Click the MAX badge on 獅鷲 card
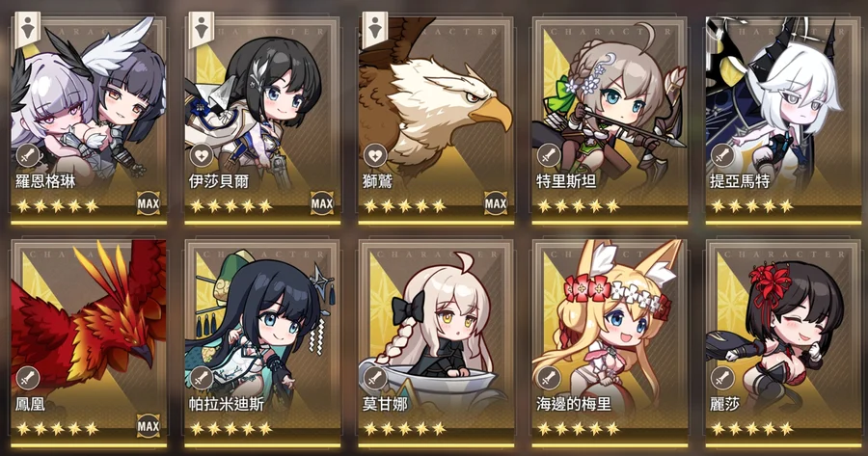 click(496, 203)
